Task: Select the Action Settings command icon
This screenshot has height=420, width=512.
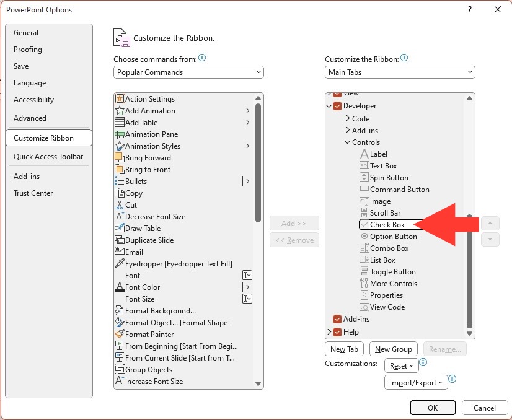Action: 120,98
